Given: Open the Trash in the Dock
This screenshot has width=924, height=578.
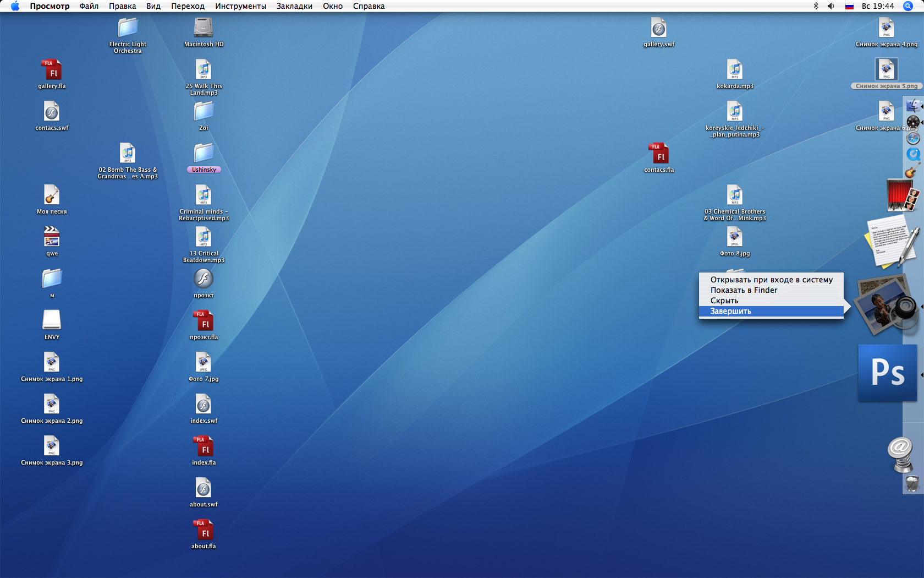Looking at the screenshot, I should (x=912, y=484).
